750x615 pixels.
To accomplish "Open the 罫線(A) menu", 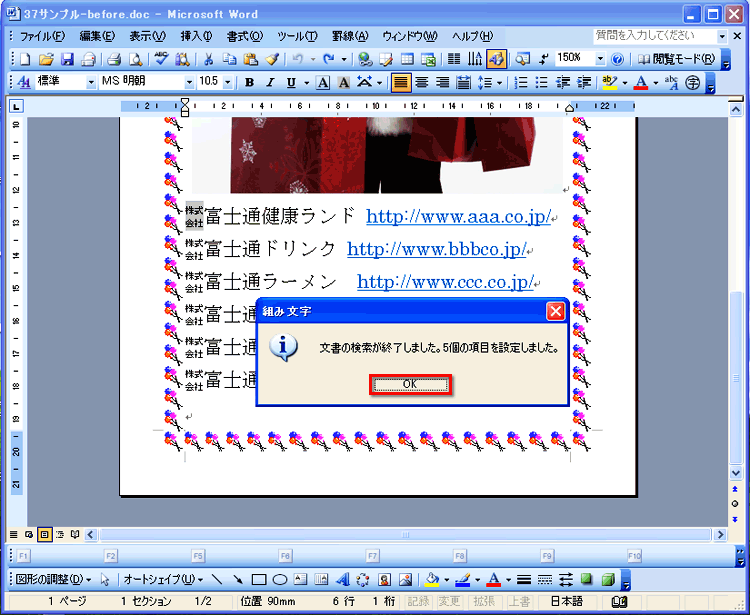I will coord(350,36).
